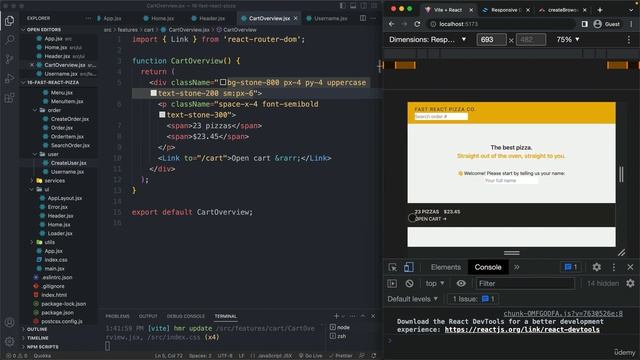Split the editor to the right
640x360 pixels.
[x=363, y=18]
